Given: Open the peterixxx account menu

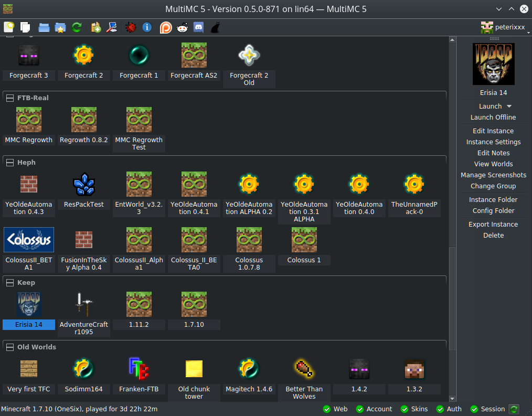Looking at the screenshot, I should (503, 27).
